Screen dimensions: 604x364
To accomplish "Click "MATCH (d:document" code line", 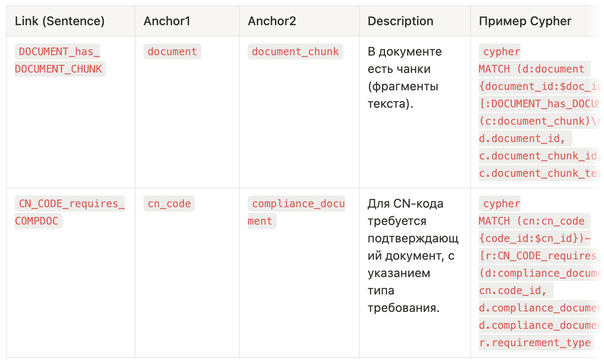I will pyautogui.click(x=531, y=69).
